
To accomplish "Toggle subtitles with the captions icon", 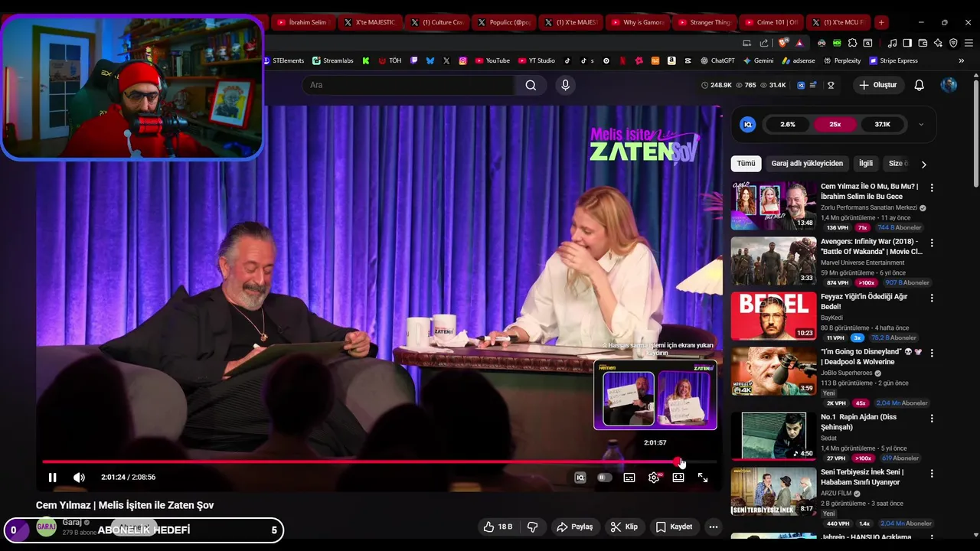I will tap(629, 478).
